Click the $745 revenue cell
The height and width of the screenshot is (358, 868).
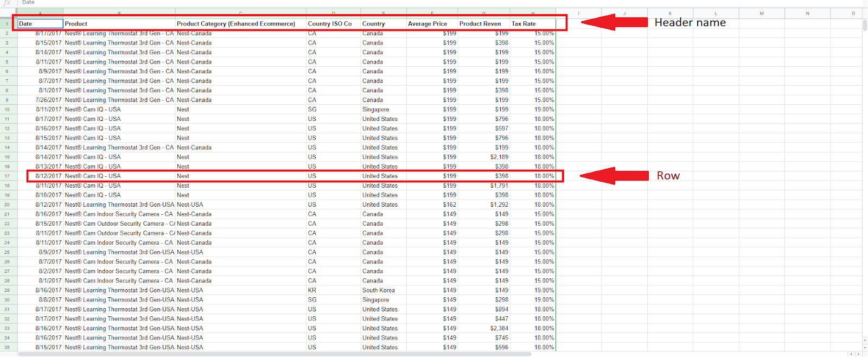(x=483, y=338)
